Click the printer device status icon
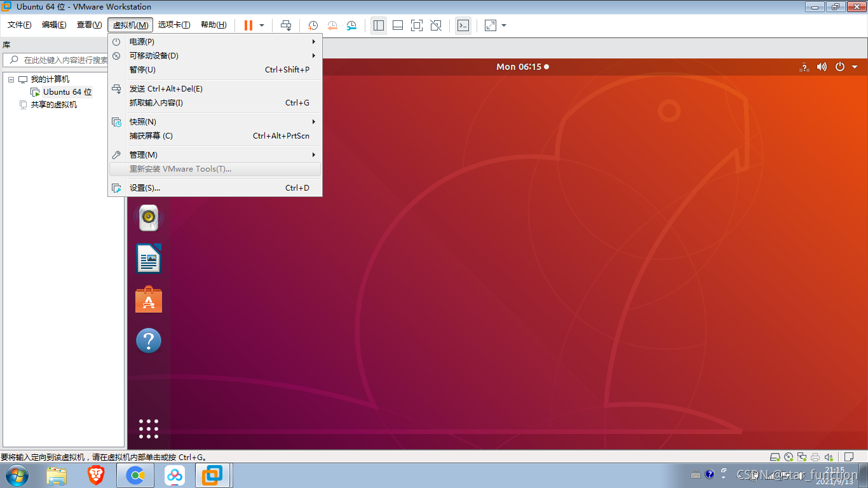This screenshot has width=868, height=488. pyautogui.click(x=815, y=457)
